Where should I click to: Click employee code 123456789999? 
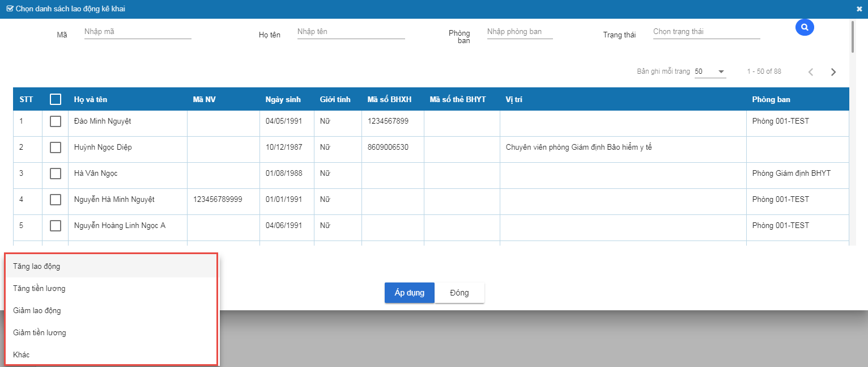tap(218, 200)
